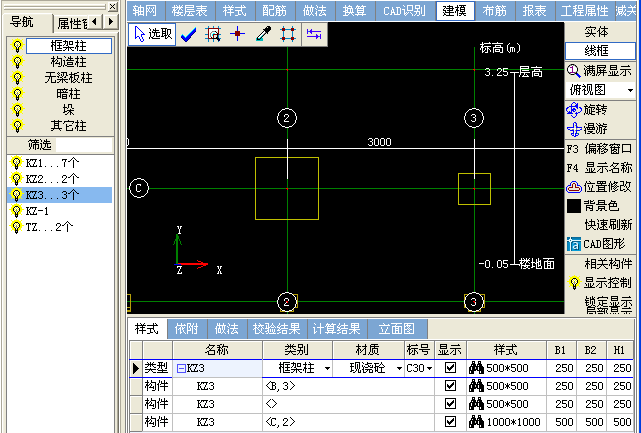Click the 快速刷新 button
The width and height of the screenshot is (641, 433).
608,225
